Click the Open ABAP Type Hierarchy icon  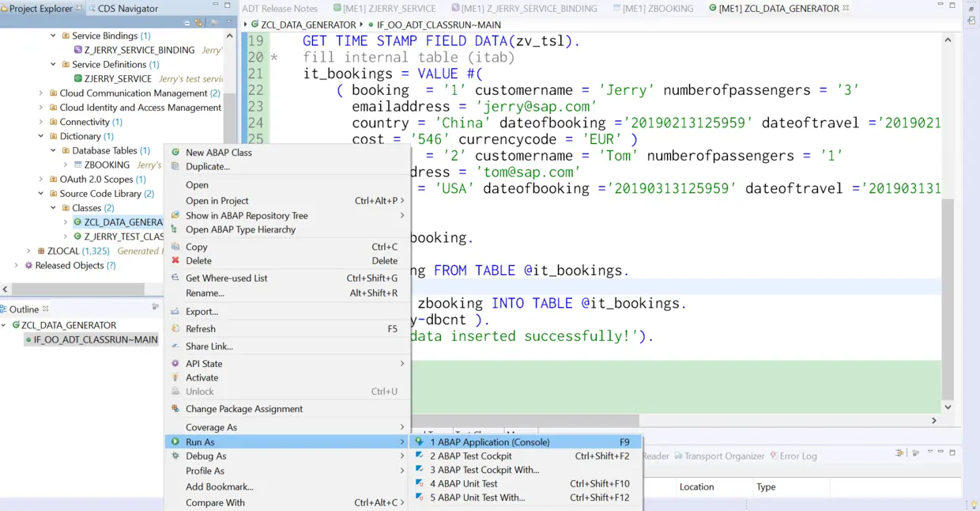point(175,229)
